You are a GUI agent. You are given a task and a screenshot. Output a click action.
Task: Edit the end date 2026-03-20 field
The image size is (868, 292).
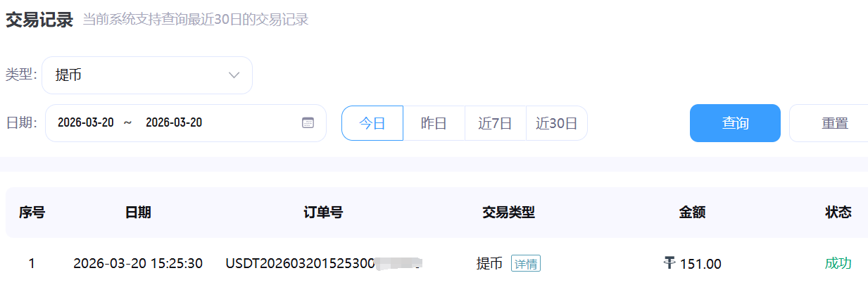(x=174, y=122)
